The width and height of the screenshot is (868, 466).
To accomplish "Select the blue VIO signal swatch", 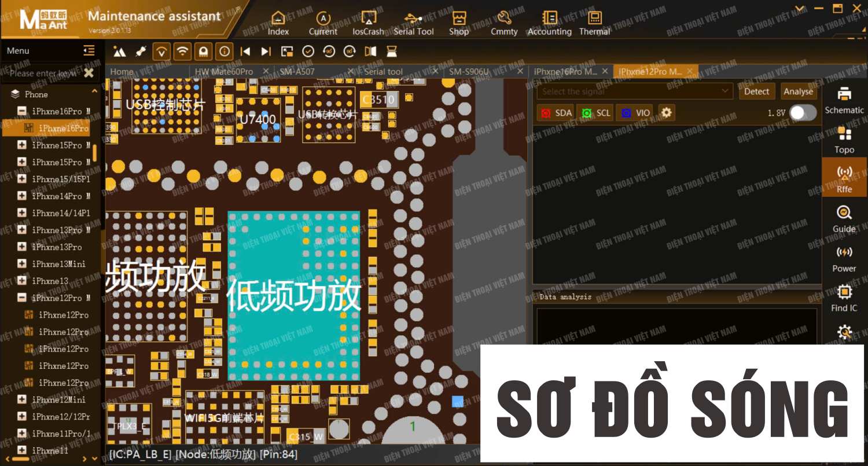I will [626, 113].
